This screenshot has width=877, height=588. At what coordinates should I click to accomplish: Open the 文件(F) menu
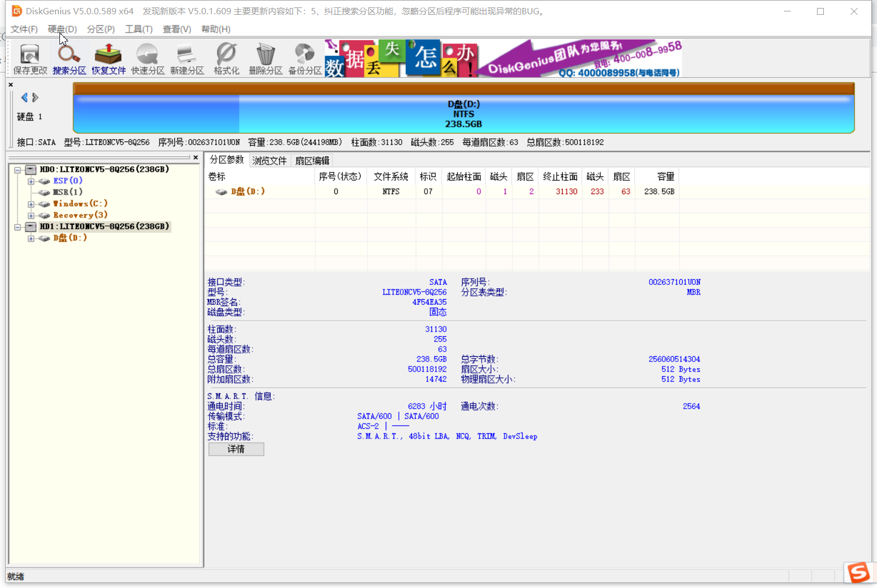[24, 29]
